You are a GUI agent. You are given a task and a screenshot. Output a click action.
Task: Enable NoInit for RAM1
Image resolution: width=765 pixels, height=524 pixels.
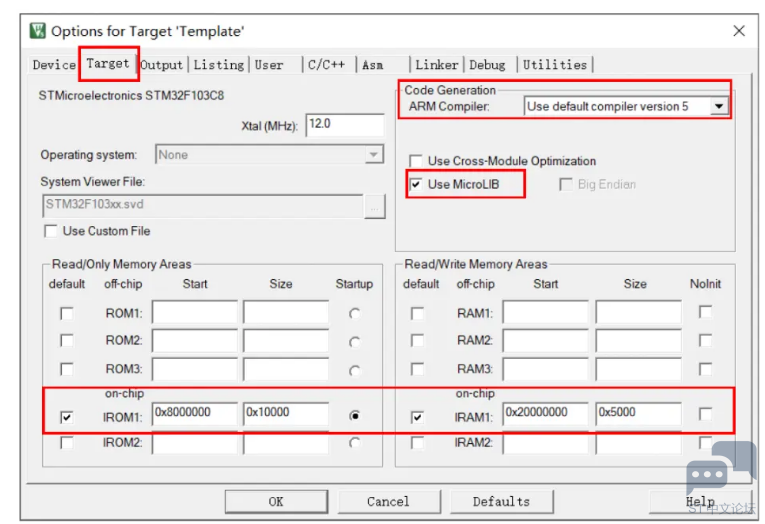pyautogui.click(x=705, y=311)
